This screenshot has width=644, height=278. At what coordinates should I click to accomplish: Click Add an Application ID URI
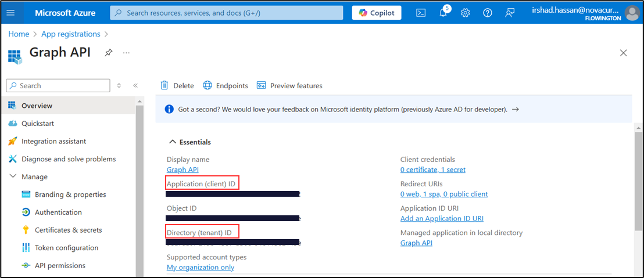tap(442, 219)
